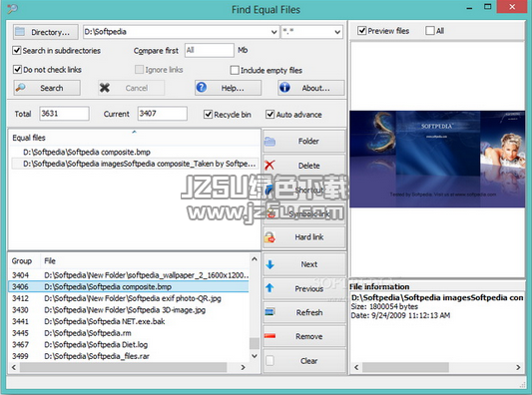Click the Current field showing 3407

coord(162,114)
